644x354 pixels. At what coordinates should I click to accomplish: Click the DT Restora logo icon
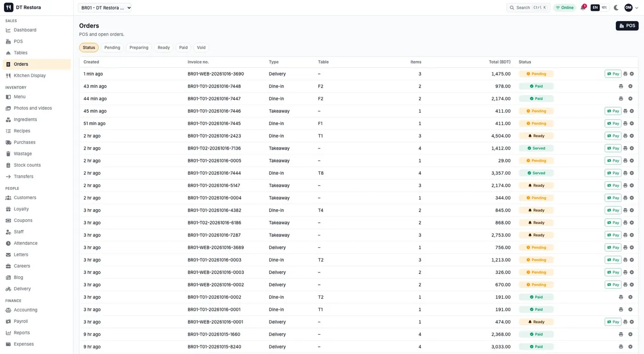(9, 7)
